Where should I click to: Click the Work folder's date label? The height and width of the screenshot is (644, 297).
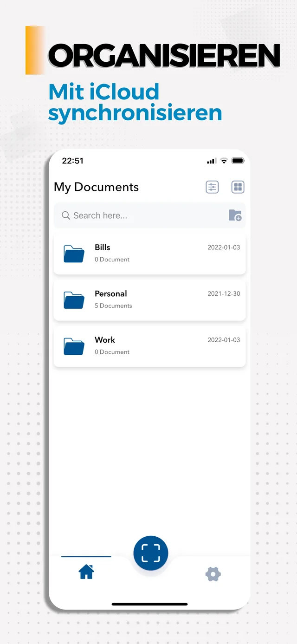pyautogui.click(x=224, y=340)
